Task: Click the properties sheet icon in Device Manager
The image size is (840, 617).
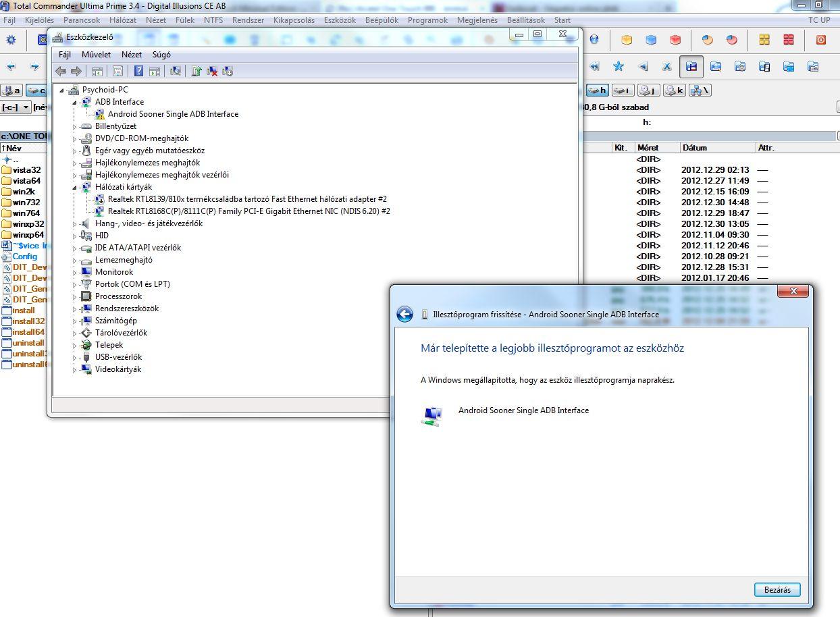Action: pyautogui.click(x=117, y=71)
